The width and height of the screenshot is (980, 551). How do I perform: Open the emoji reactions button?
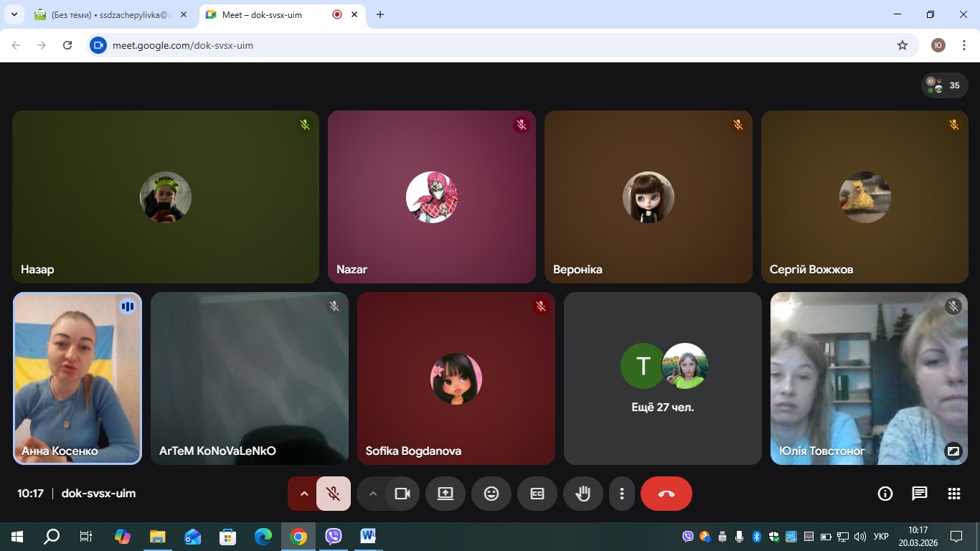491,494
